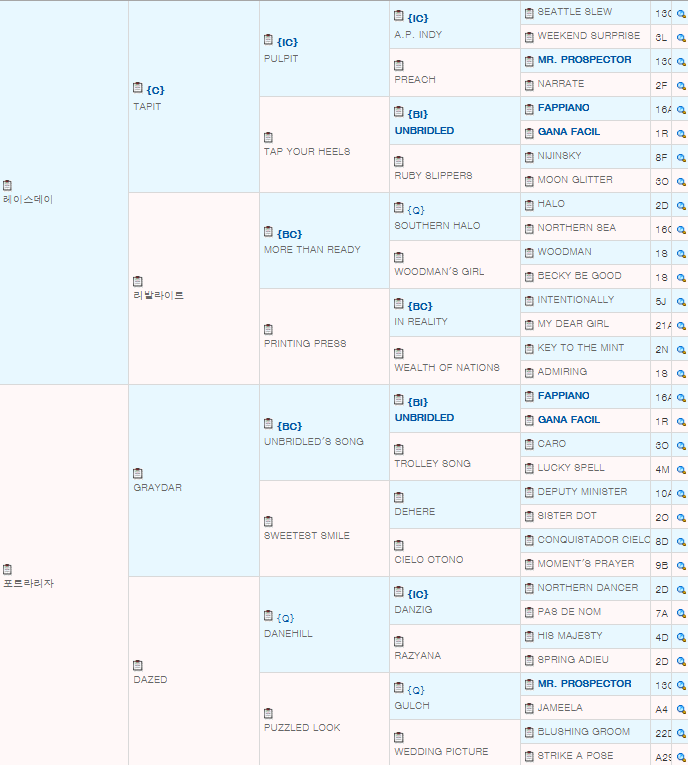Open the MR. PROSPECTOR link under PREACH
The image size is (688, 765).
(584, 60)
